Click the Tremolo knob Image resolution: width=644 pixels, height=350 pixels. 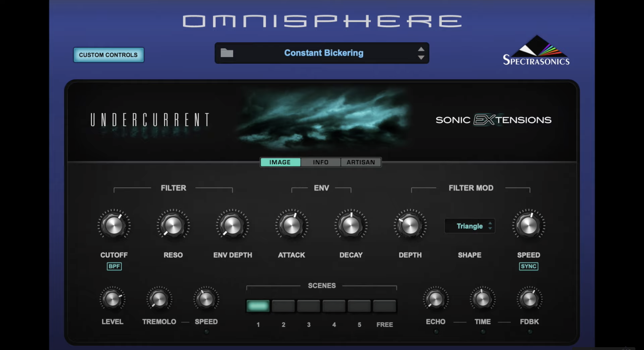[159, 299]
